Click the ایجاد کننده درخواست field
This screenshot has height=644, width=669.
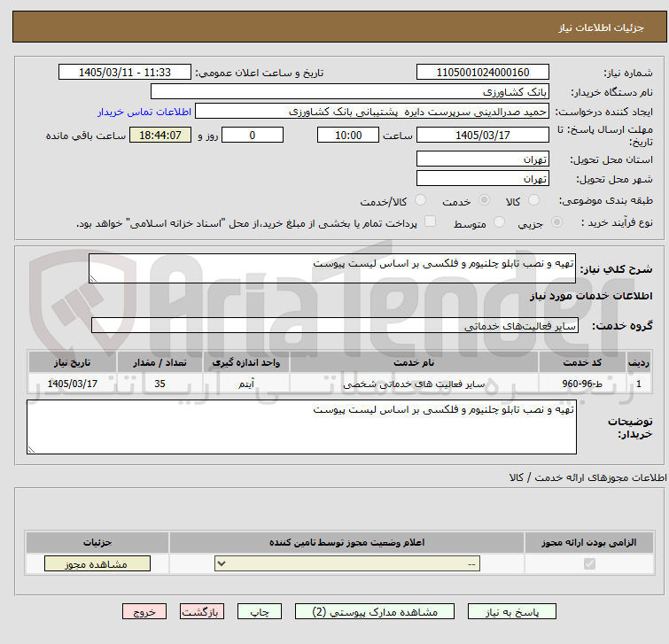[372, 112]
